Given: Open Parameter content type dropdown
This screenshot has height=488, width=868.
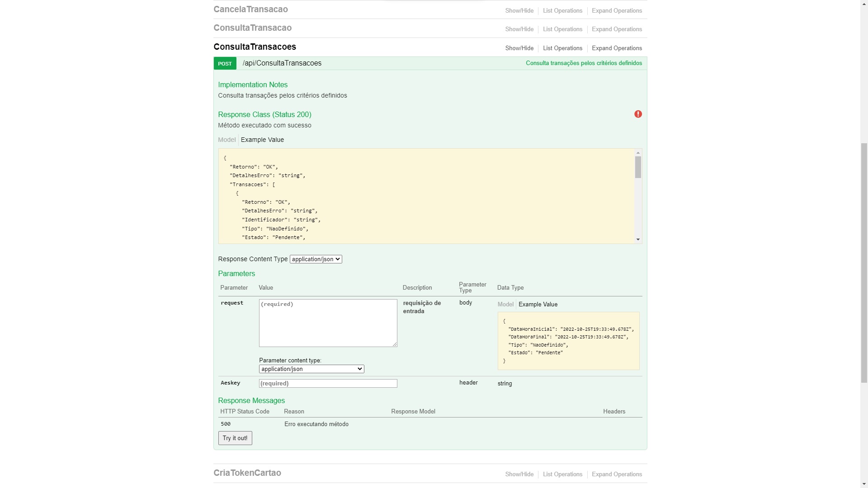Looking at the screenshot, I should [x=311, y=369].
